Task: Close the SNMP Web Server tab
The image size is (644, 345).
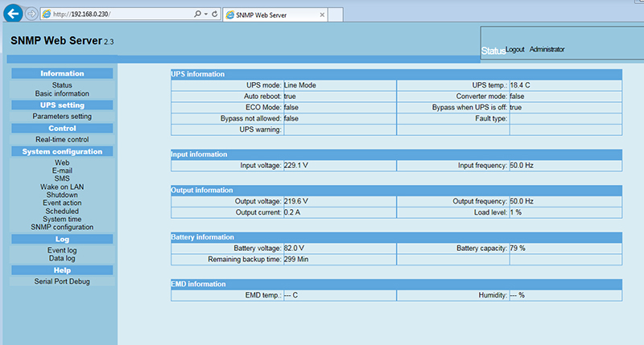Action: coord(322,14)
